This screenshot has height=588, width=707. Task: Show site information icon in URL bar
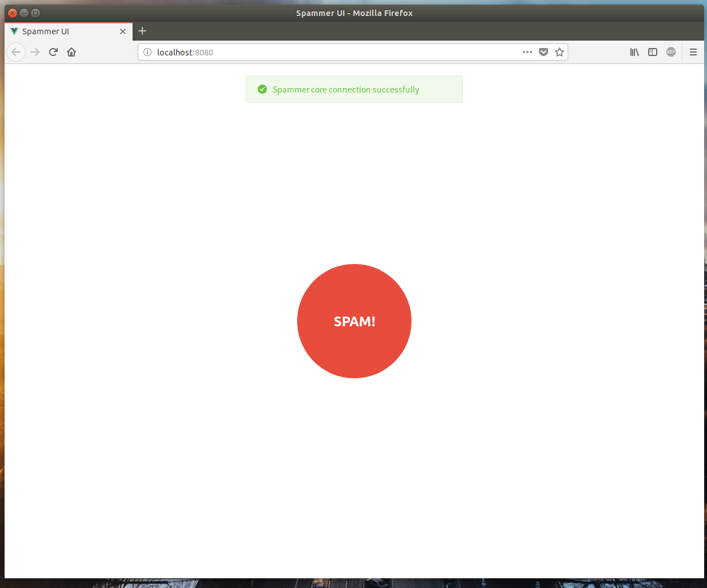(x=147, y=52)
